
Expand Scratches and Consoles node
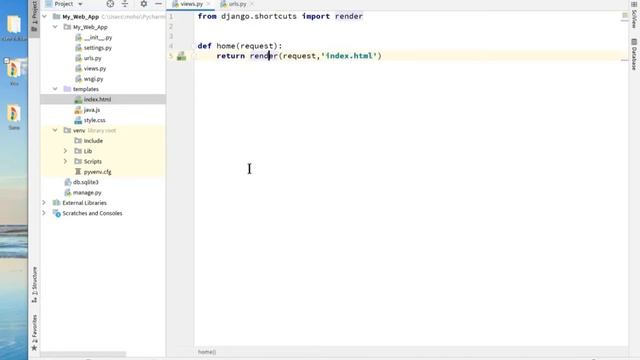(44, 213)
